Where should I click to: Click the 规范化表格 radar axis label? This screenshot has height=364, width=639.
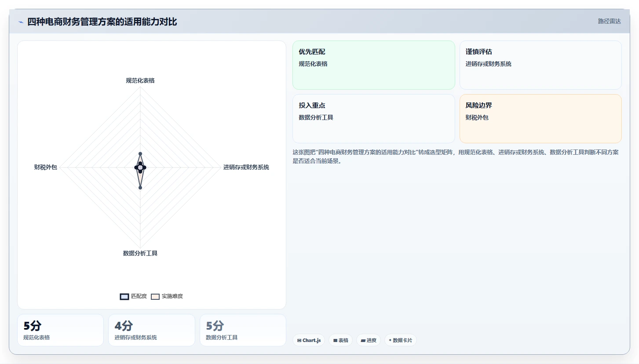click(x=140, y=80)
